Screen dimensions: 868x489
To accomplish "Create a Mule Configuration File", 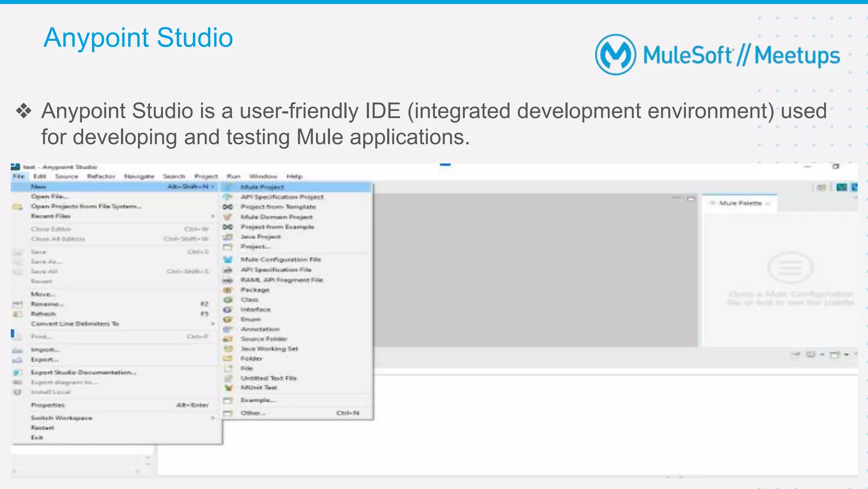I will tap(296, 259).
